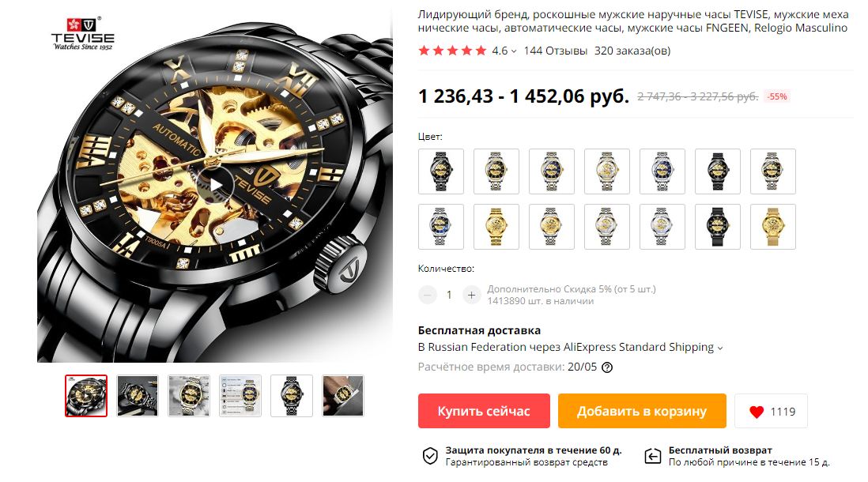Decrease quantity with the minus button
Viewport: 868px width, 482px height.
click(428, 295)
